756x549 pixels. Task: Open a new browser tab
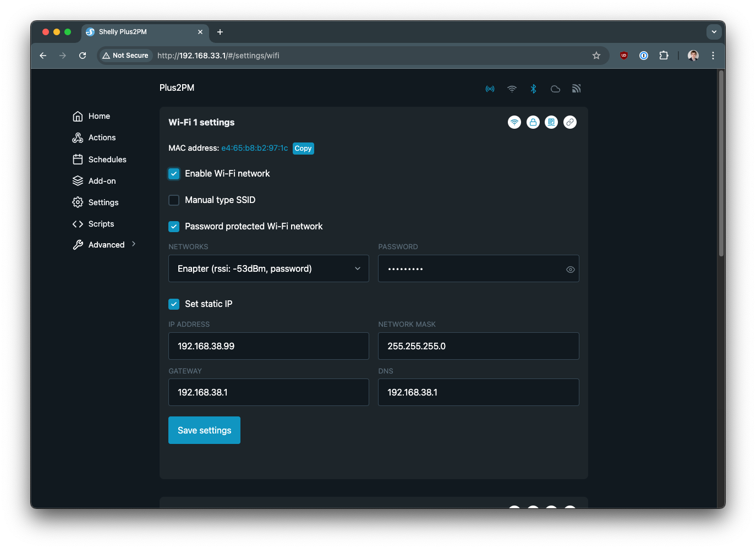click(220, 32)
